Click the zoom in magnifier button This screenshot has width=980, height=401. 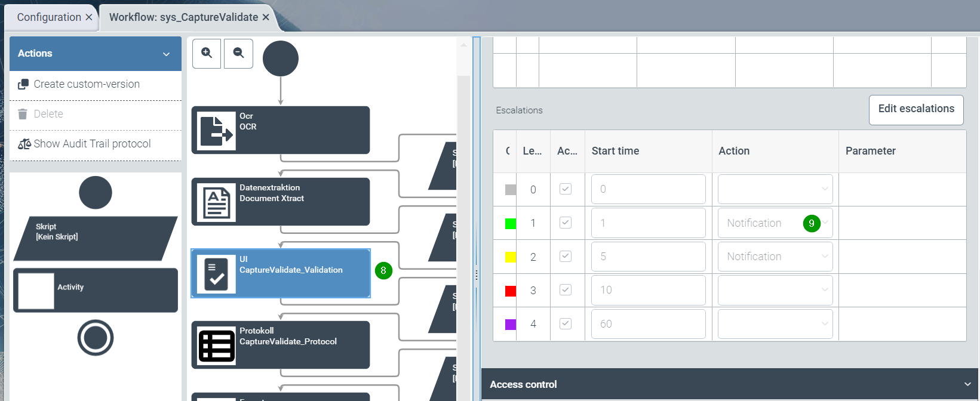coord(207,53)
